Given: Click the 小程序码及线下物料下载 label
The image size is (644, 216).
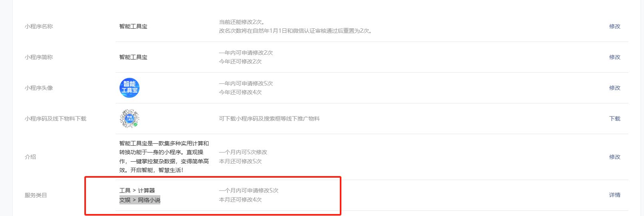Looking at the screenshot, I should [x=56, y=119].
